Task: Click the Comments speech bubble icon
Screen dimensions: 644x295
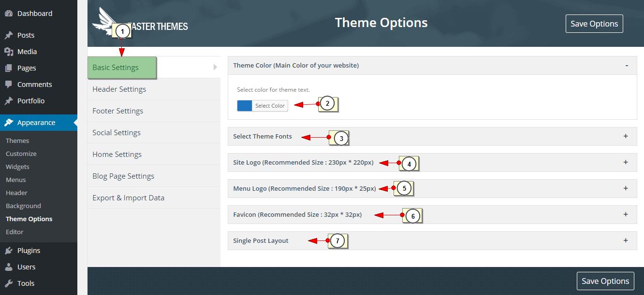Action: (x=9, y=84)
